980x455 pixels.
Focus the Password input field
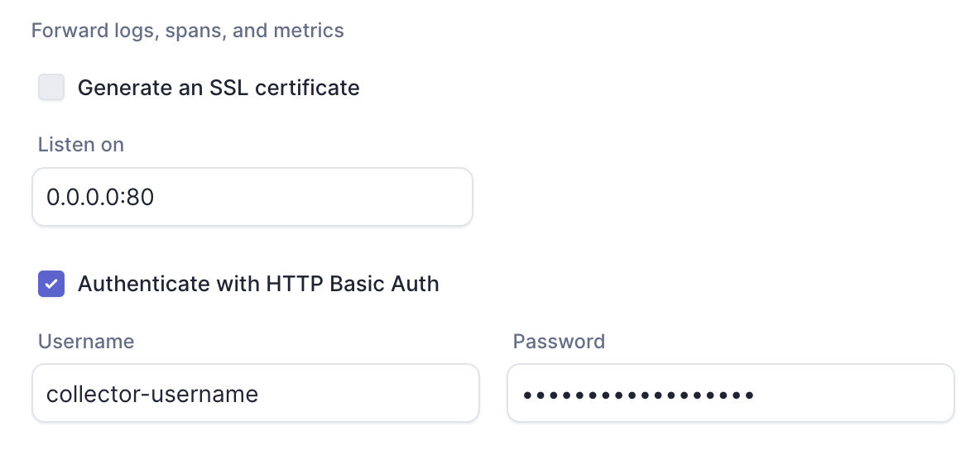(x=730, y=393)
